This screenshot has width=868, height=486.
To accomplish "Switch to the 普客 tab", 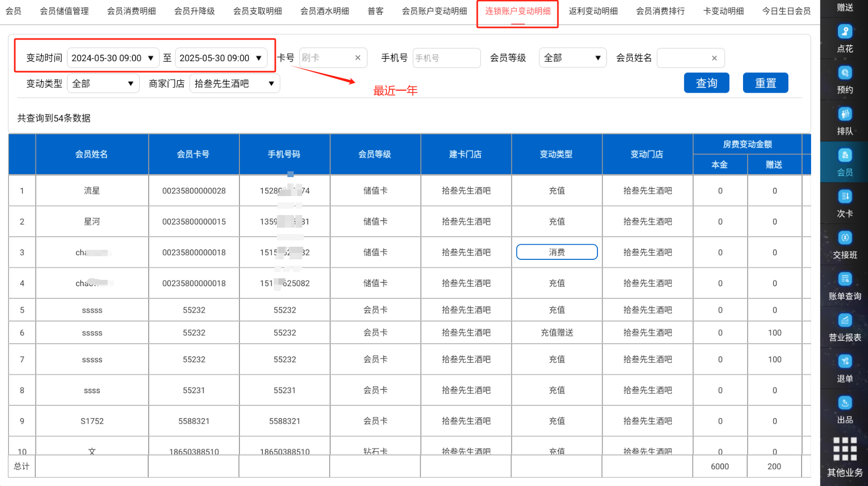I will [x=375, y=11].
